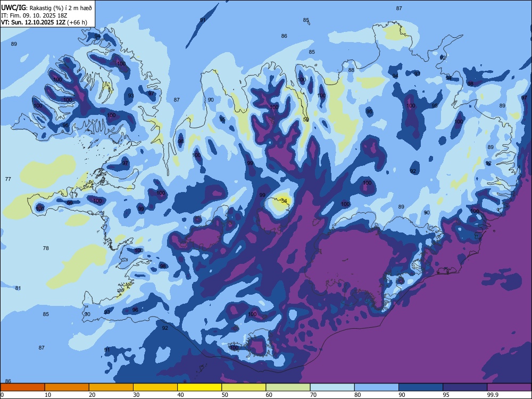Screen dimensions: 532x399
Task: Click the title text 'UWC/IG: Rakastig (%) í 2 m hæð'
Action: [x=46, y=7]
